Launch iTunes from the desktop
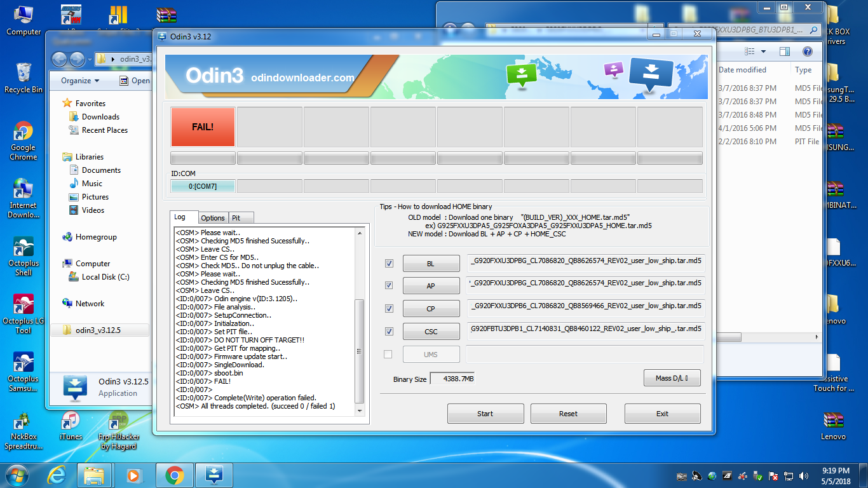 pyautogui.click(x=71, y=426)
